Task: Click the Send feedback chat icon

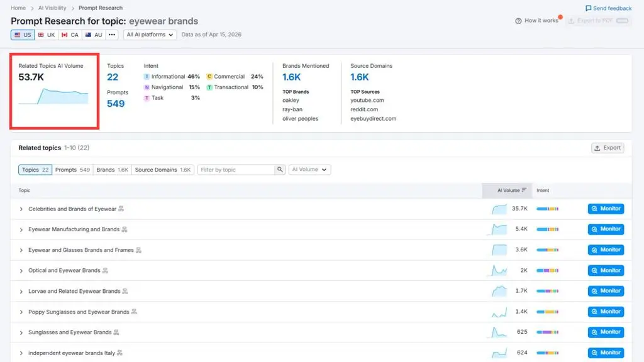Action: pyautogui.click(x=588, y=8)
